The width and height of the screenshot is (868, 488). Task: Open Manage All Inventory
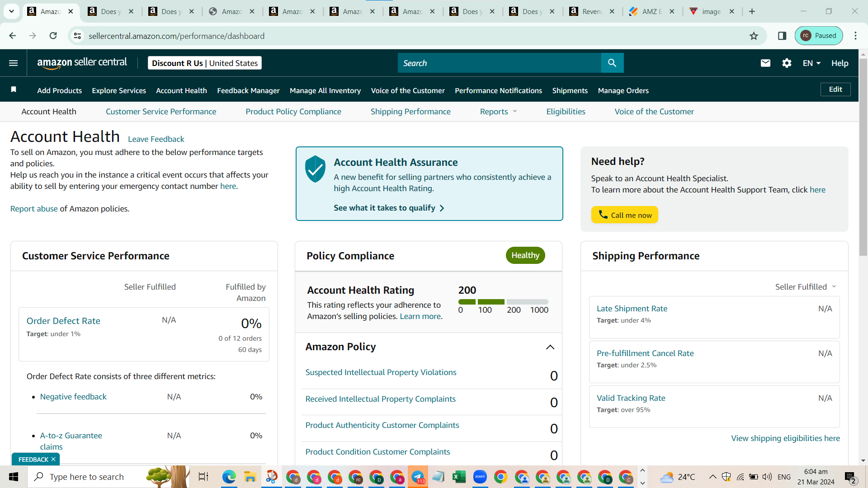pos(325,90)
